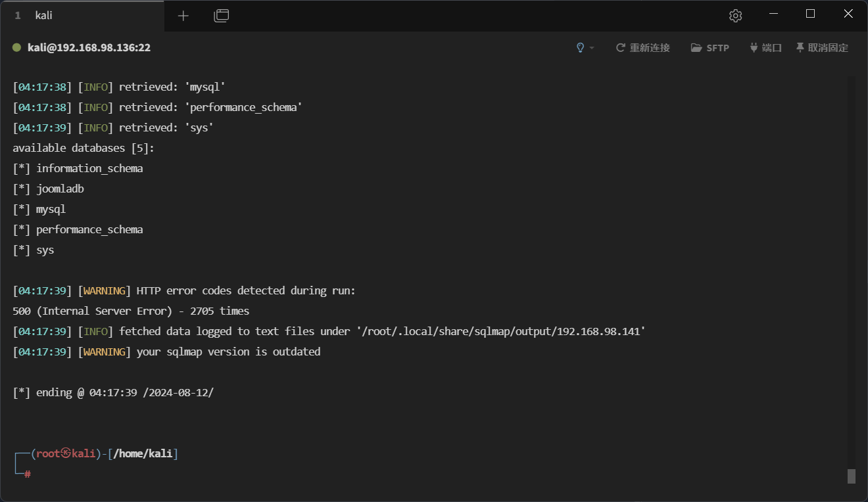Viewport: 868px width, 502px height.
Task: Click the 'joomladb' database entry
Action: (60, 189)
